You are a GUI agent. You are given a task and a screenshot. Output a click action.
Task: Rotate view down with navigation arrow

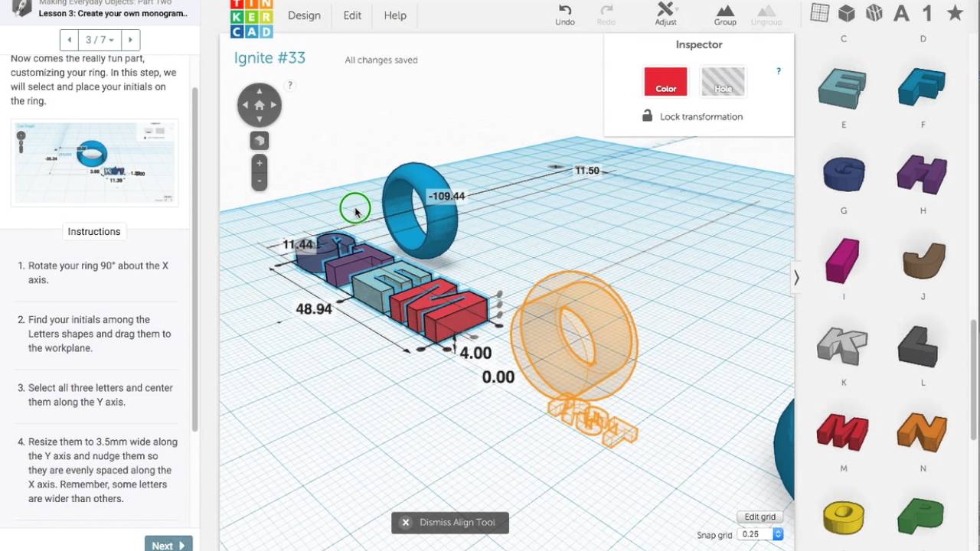[x=260, y=119]
